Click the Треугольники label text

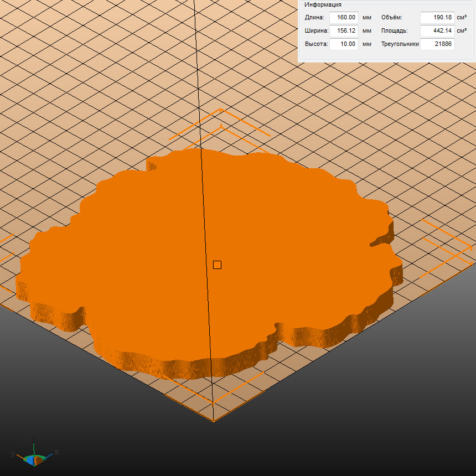(400, 44)
